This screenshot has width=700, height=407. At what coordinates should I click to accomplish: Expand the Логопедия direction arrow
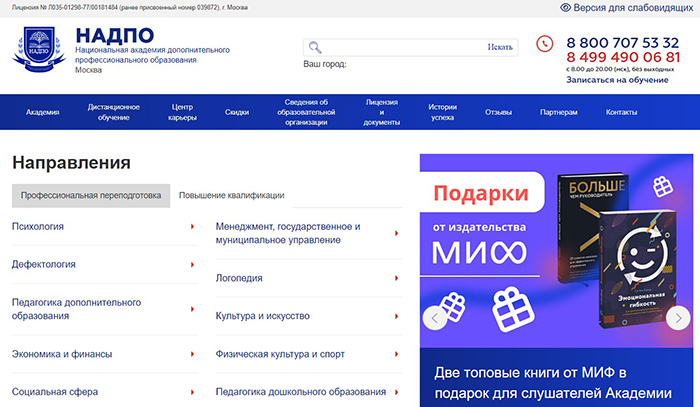click(397, 278)
